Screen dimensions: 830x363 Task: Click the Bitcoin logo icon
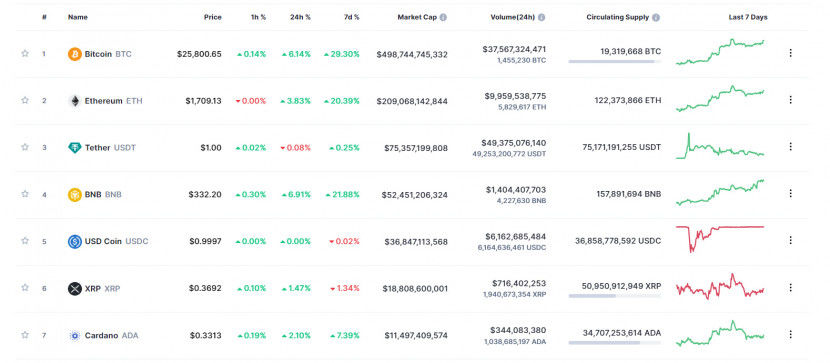[x=75, y=54]
